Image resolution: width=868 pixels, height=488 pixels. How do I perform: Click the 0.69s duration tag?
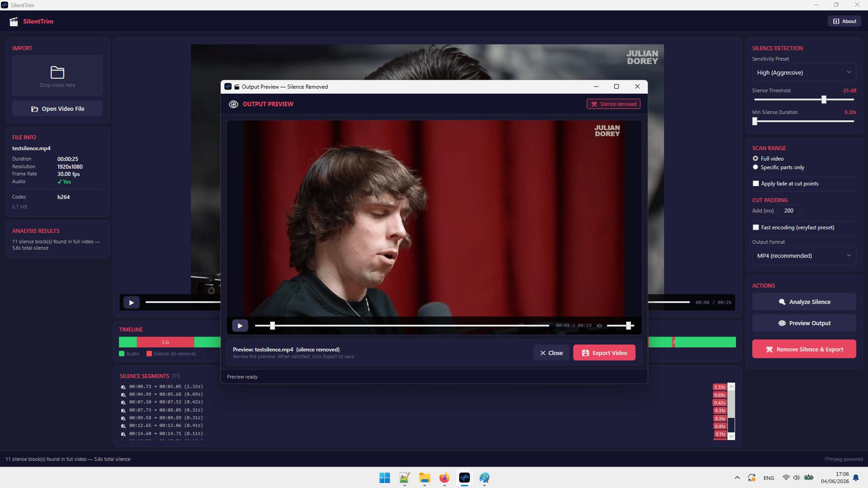point(719,395)
